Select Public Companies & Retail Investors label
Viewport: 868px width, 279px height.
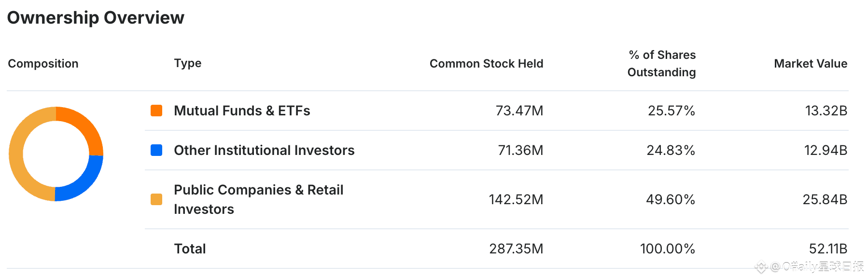point(258,199)
